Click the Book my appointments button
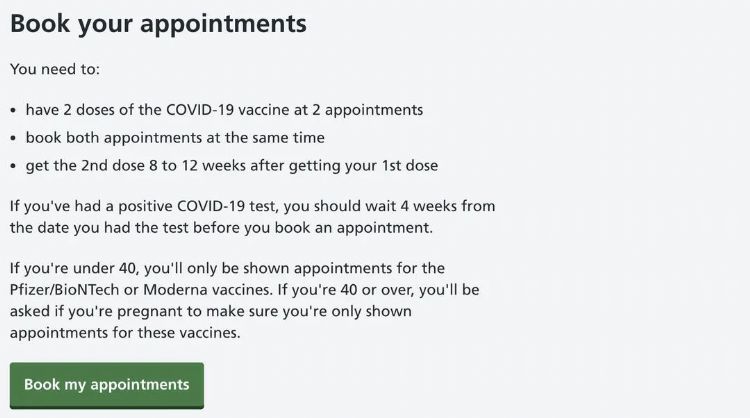Image resolution: width=750 pixels, height=418 pixels. (x=106, y=385)
